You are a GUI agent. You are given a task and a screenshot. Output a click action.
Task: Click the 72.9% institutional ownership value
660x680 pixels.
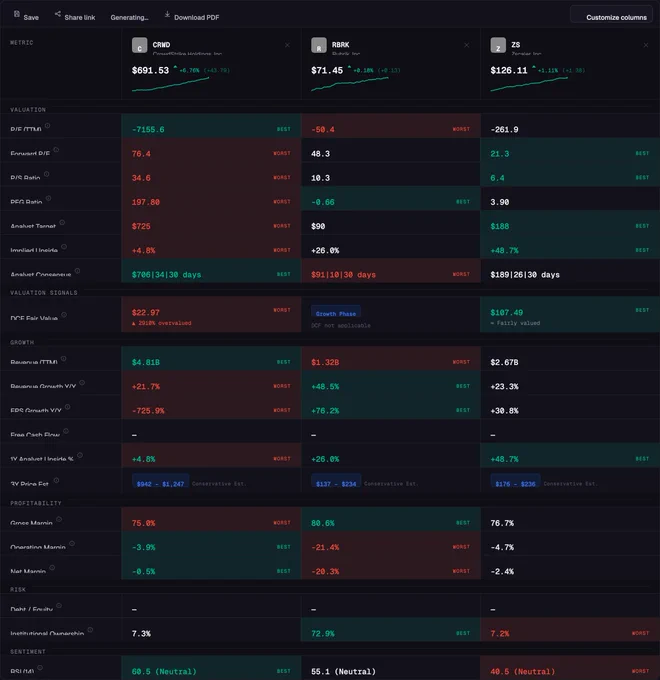(x=323, y=634)
